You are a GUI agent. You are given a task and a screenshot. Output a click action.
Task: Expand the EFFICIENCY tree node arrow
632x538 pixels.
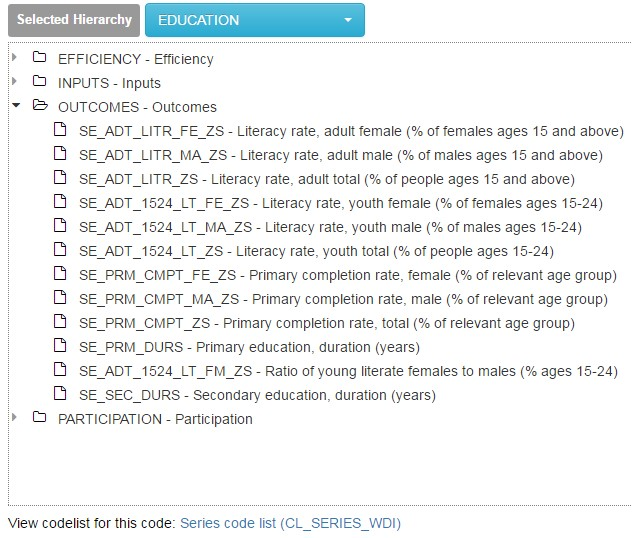(15, 58)
